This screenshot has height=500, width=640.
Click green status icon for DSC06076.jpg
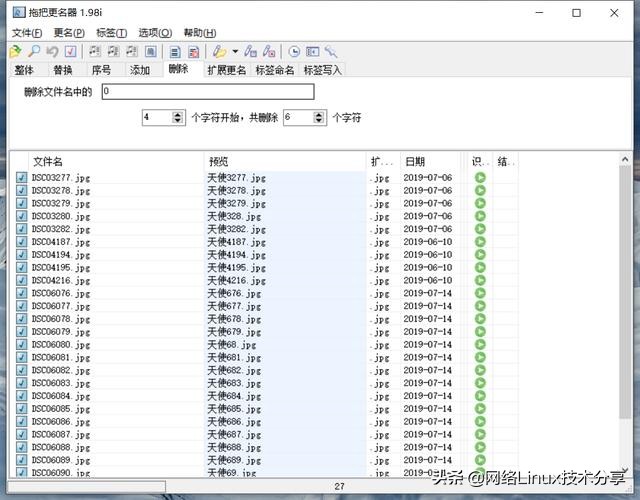(x=480, y=293)
